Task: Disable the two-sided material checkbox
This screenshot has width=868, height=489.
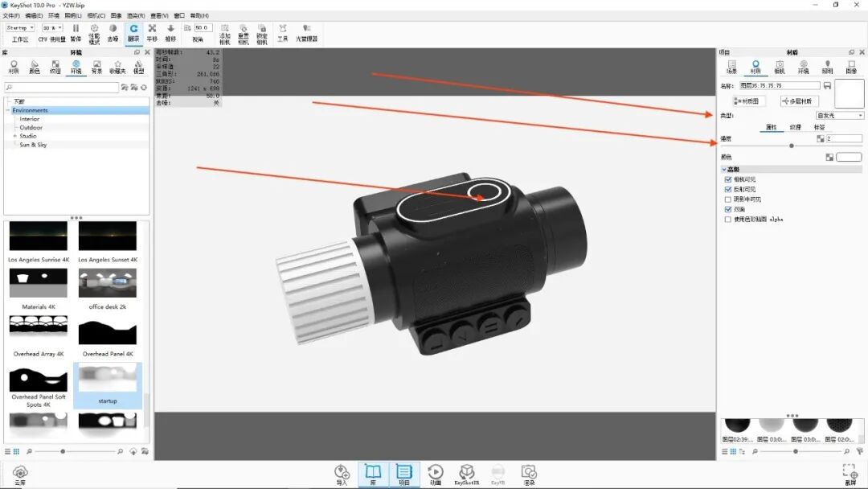Action: pyautogui.click(x=727, y=207)
